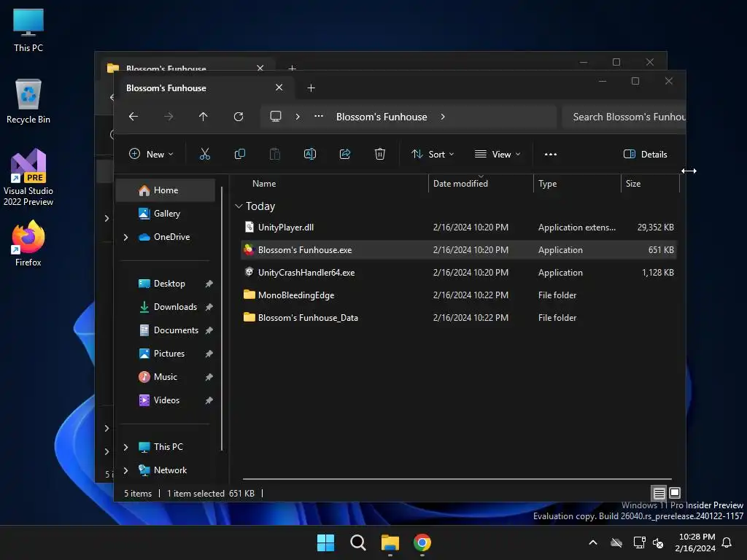Open the View dropdown
This screenshot has height=560, width=747.
pos(498,155)
